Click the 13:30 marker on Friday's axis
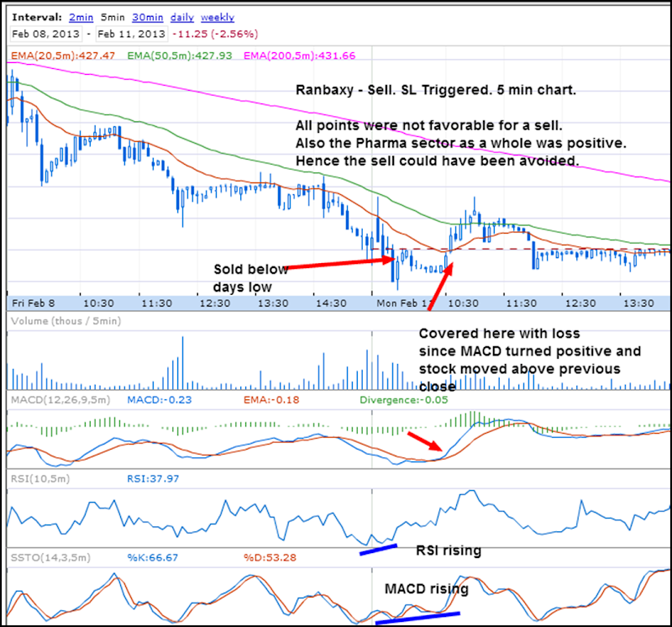The height and width of the screenshot is (627, 672). [x=274, y=303]
